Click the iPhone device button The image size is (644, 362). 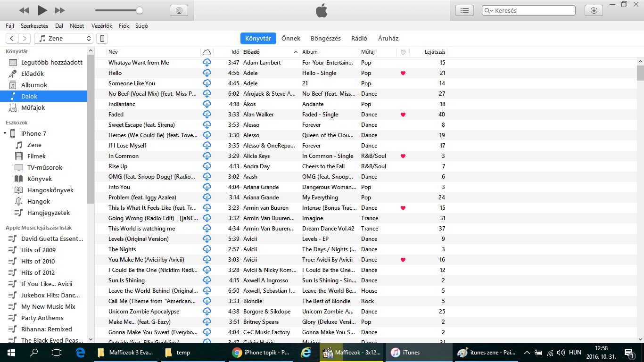[x=101, y=39]
